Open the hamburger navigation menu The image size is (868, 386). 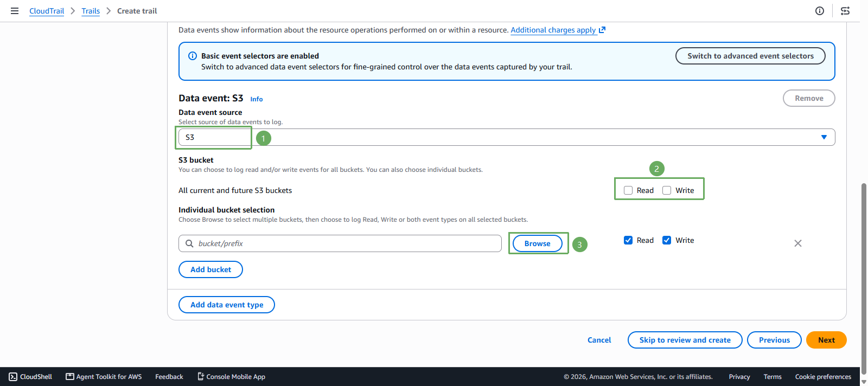(15, 11)
